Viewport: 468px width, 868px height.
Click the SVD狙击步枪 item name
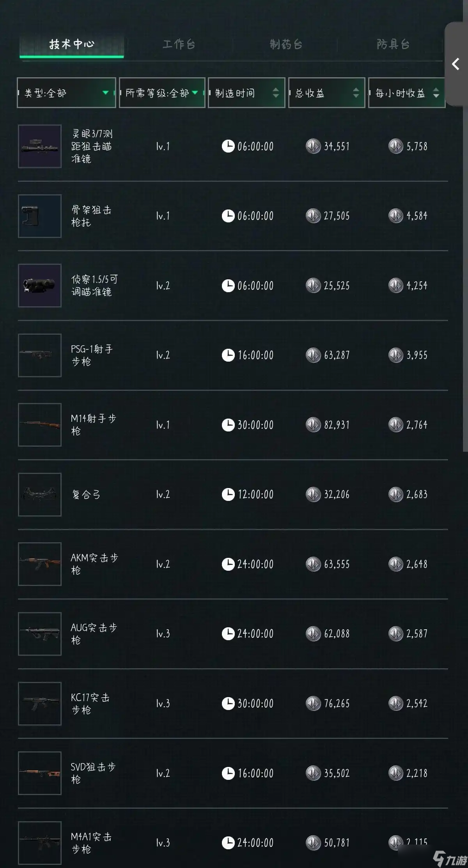click(x=93, y=773)
